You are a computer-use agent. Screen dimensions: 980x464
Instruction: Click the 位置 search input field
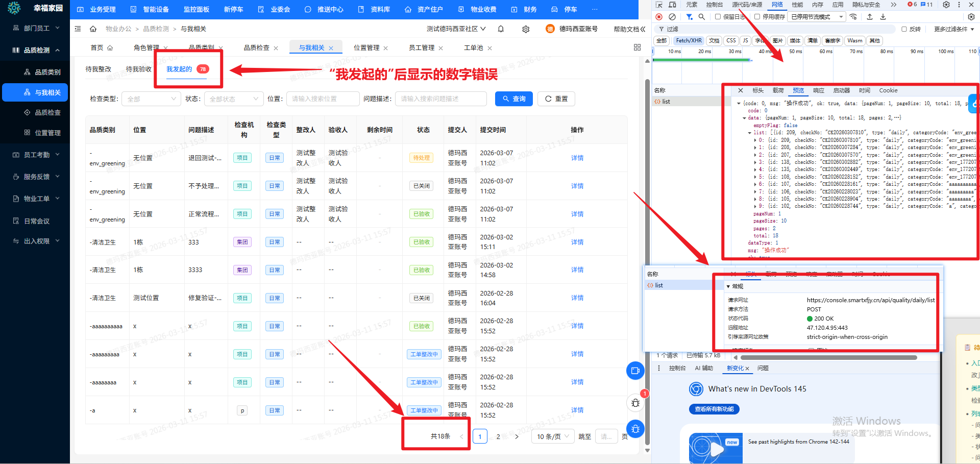click(323, 99)
